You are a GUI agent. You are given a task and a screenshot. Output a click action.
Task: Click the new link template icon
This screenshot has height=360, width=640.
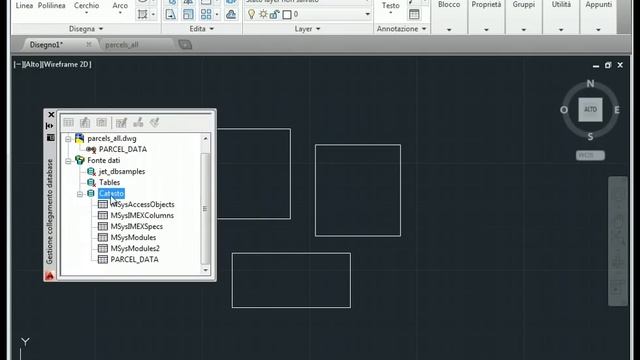click(x=121, y=122)
